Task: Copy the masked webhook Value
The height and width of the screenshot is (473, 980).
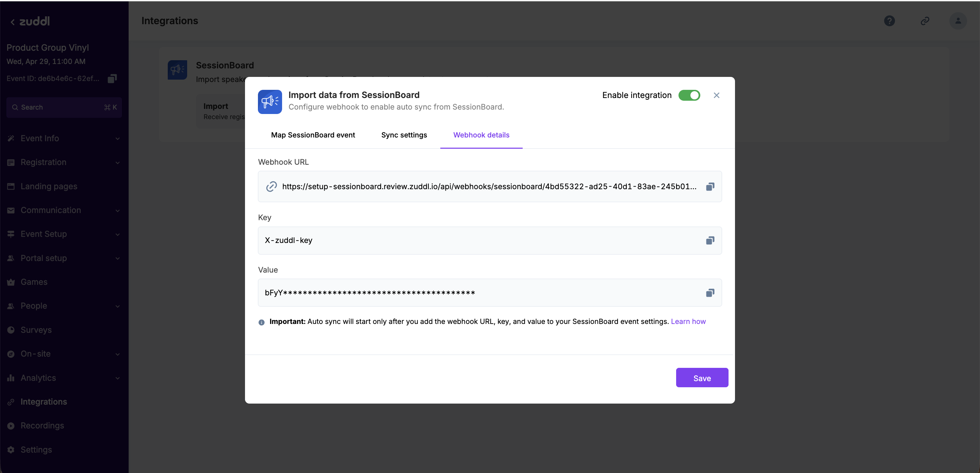Action: [x=710, y=293]
